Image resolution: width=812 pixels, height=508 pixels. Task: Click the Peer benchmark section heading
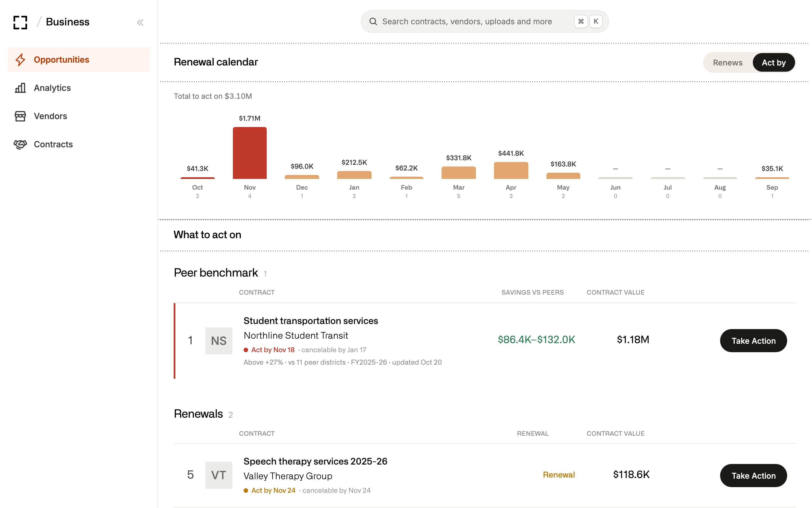(216, 272)
